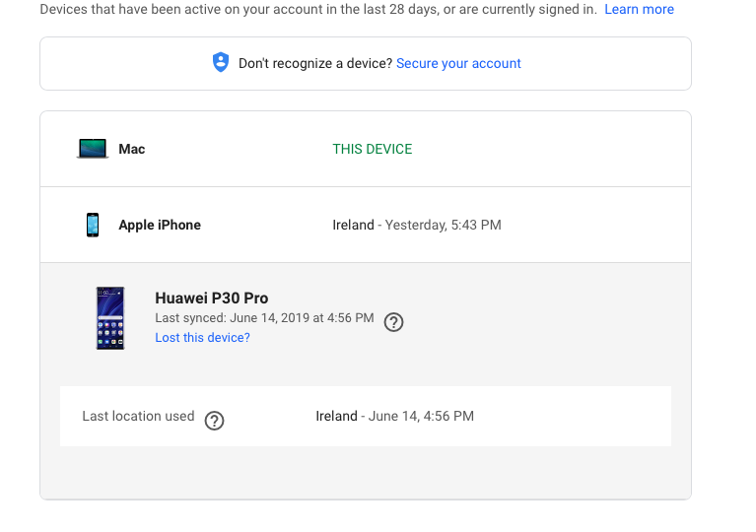This screenshot has height=532, width=756.
Task: Click the blue security shield icon
Action: point(221,62)
